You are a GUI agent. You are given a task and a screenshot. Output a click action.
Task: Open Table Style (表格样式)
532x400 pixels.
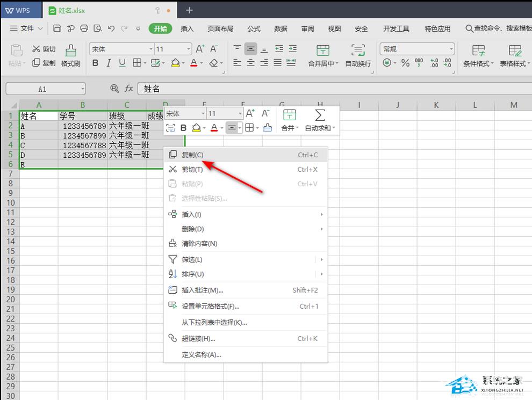pyautogui.click(x=514, y=56)
